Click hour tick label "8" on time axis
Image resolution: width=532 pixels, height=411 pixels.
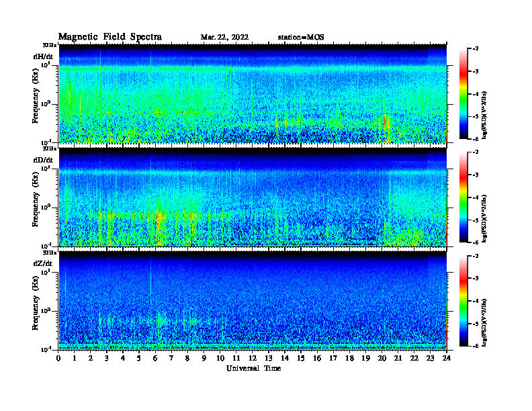pyautogui.click(x=187, y=358)
